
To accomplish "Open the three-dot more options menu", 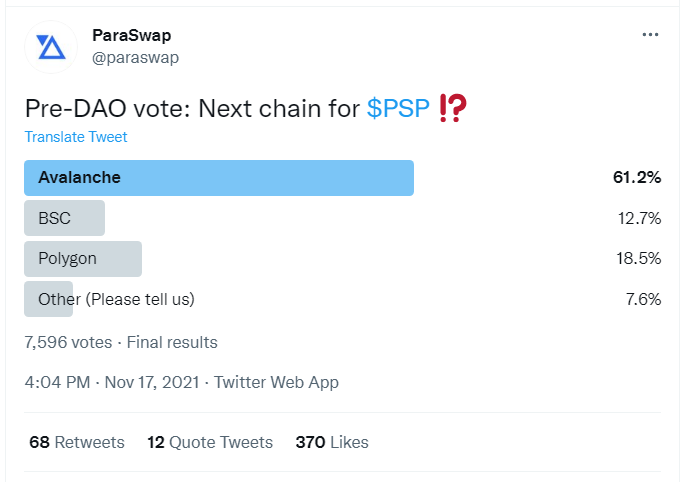I will pyautogui.click(x=650, y=35).
